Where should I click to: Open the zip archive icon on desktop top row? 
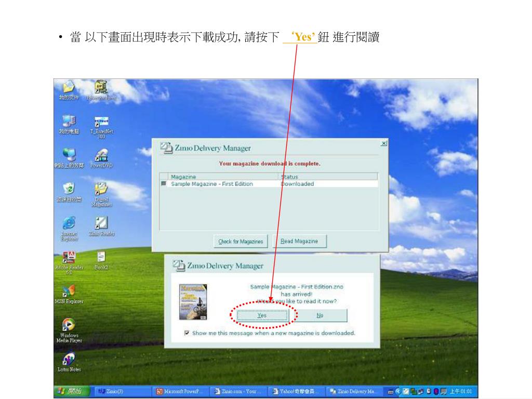point(101,90)
